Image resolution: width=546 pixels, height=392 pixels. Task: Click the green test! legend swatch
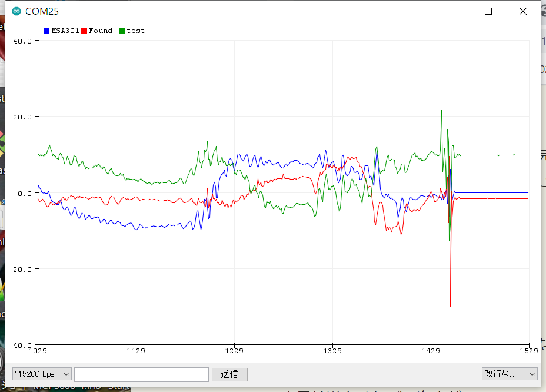click(122, 31)
